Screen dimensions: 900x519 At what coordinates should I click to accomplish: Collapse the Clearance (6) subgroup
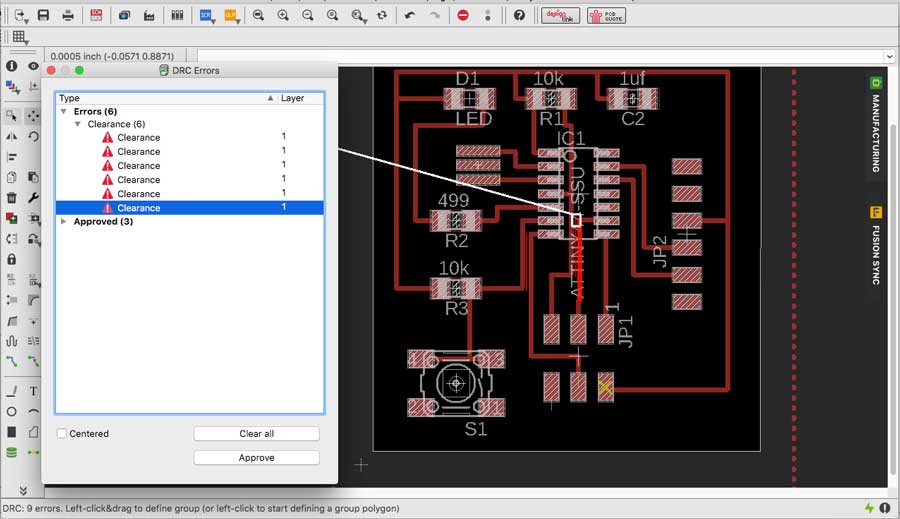pos(79,124)
